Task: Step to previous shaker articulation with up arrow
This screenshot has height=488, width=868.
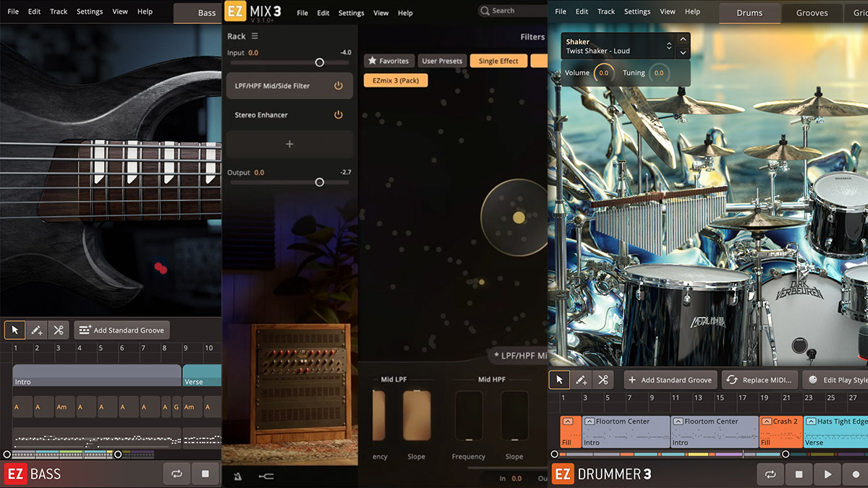Action: [x=683, y=39]
